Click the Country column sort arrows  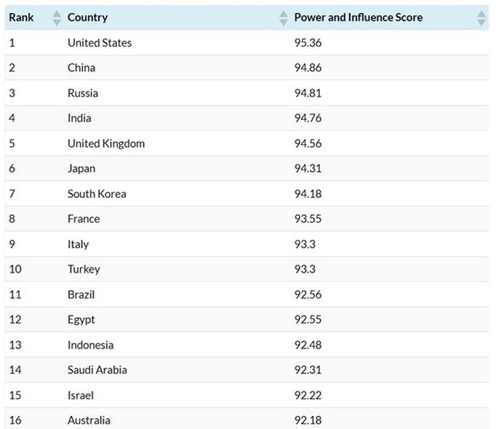[x=284, y=18]
